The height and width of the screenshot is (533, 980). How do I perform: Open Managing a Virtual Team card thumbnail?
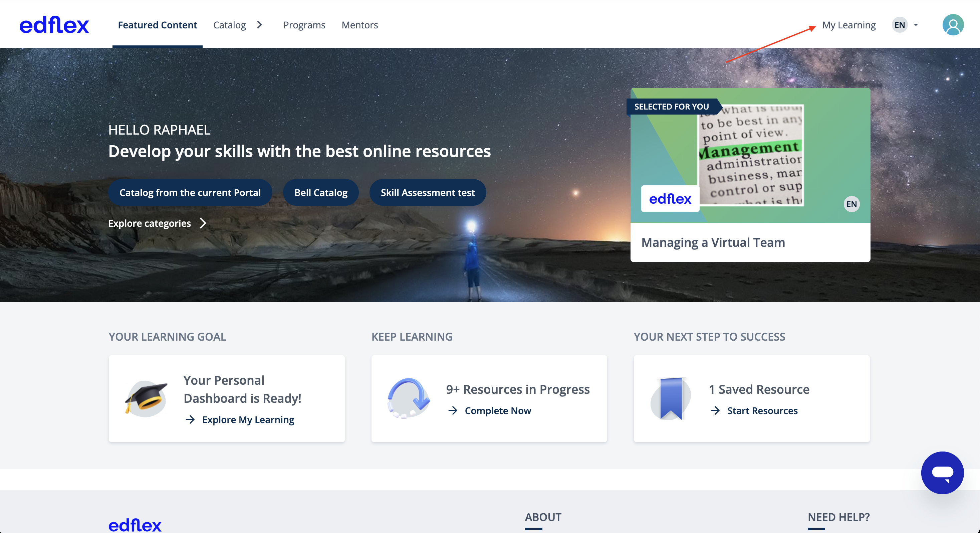pos(750,155)
